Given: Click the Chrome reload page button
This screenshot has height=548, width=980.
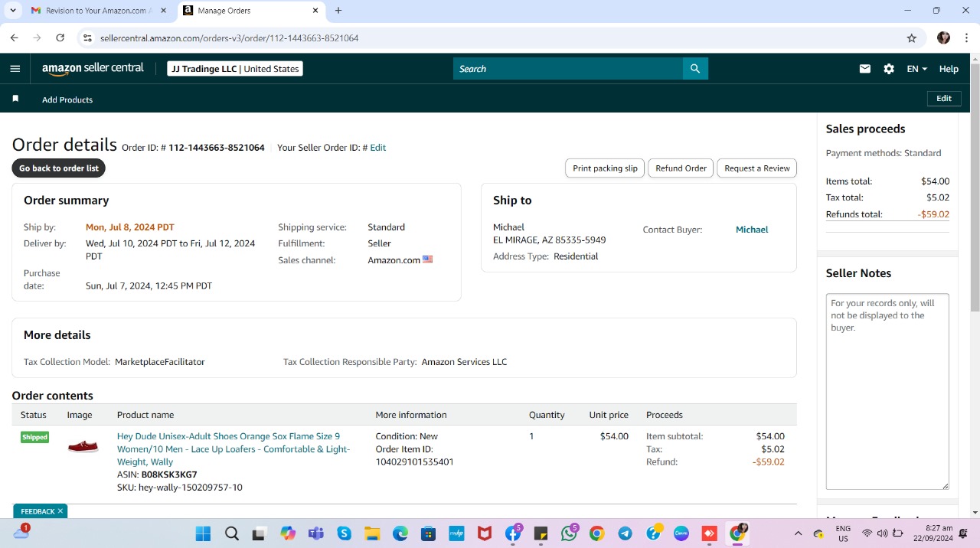Looking at the screenshot, I should (x=60, y=38).
